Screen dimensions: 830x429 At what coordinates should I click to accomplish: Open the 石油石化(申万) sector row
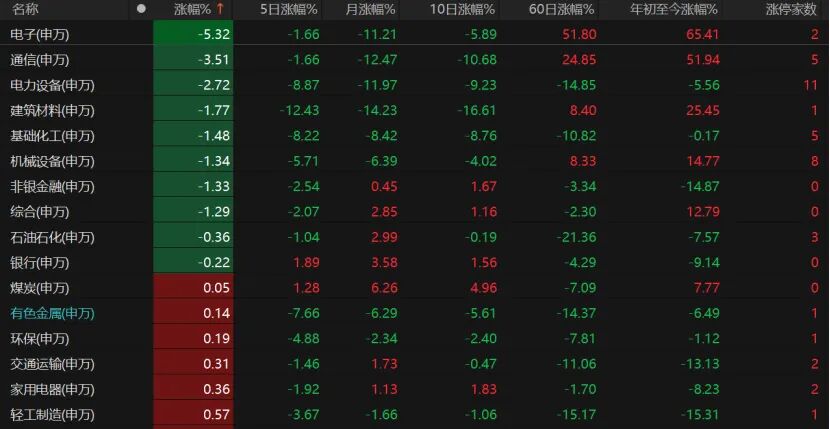click(52, 237)
